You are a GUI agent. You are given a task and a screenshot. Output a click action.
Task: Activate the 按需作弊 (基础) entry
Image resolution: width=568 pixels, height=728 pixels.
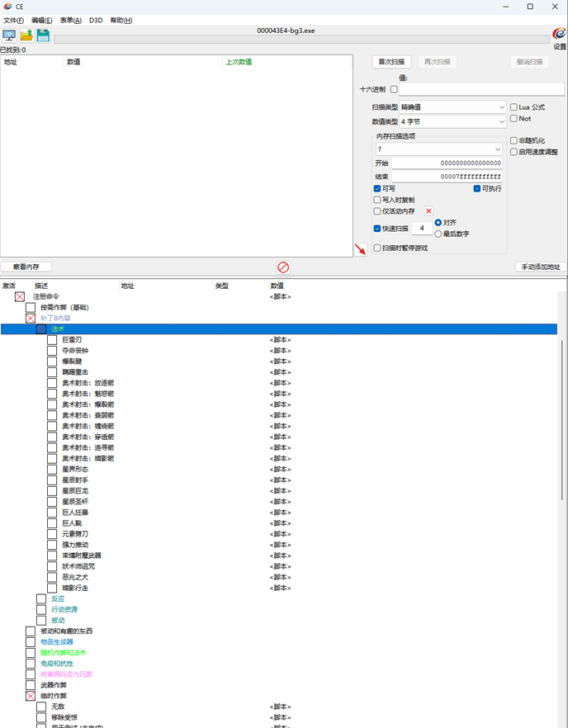tap(31, 307)
